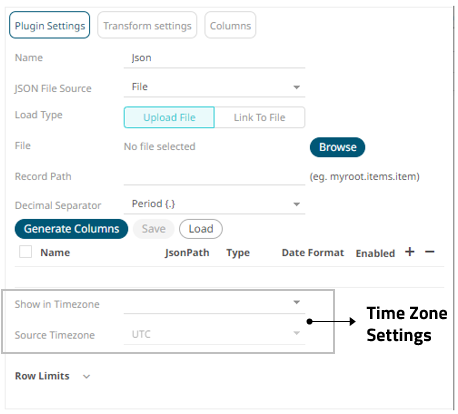This screenshot has height=414, width=458.
Task: Click the JsonPath column header
Action: pyautogui.click(x=187, y=253)
